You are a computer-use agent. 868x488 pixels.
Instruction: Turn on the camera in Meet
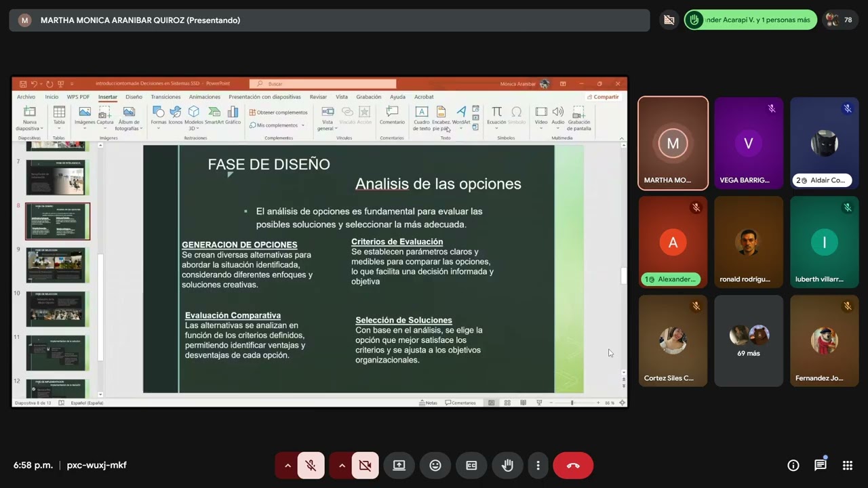click(x=365, y=466)
